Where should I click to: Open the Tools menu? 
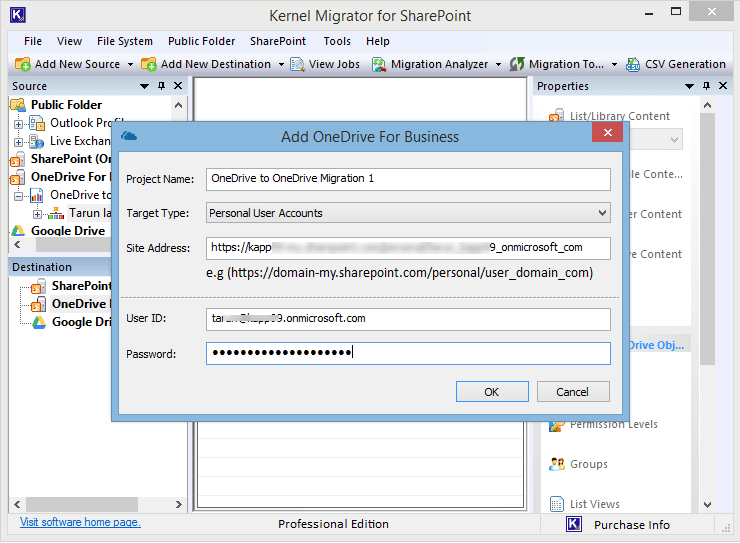pyautogui.click(x=337, y=42)
